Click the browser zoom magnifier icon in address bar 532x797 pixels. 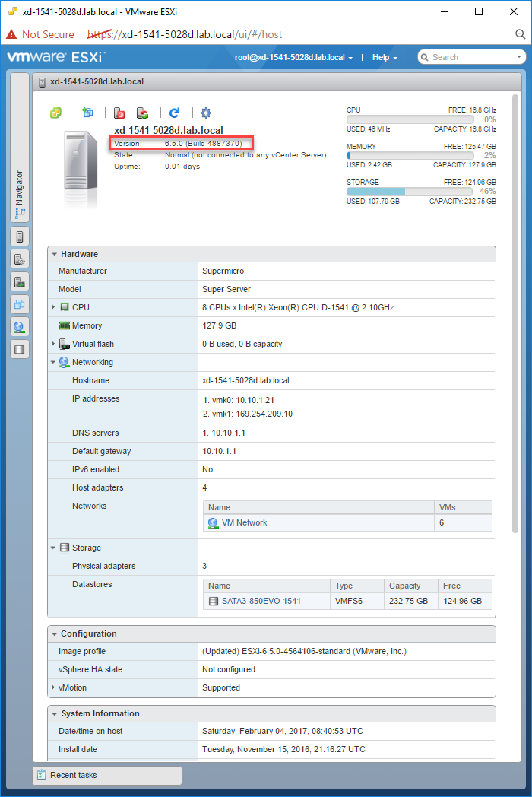point(520,34)
